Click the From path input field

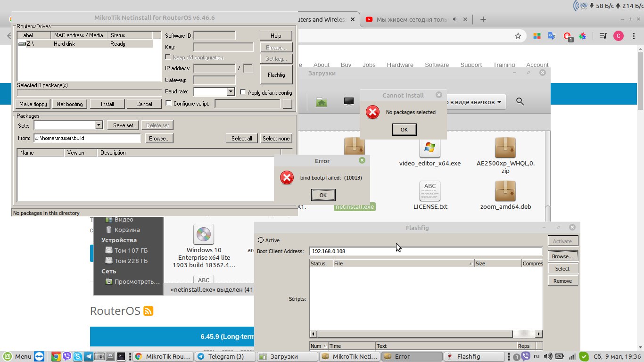coord(87,138)
